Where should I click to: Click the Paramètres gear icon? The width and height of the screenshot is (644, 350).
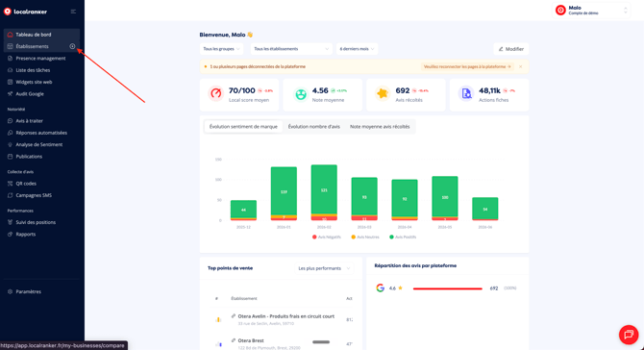(11, 291)
